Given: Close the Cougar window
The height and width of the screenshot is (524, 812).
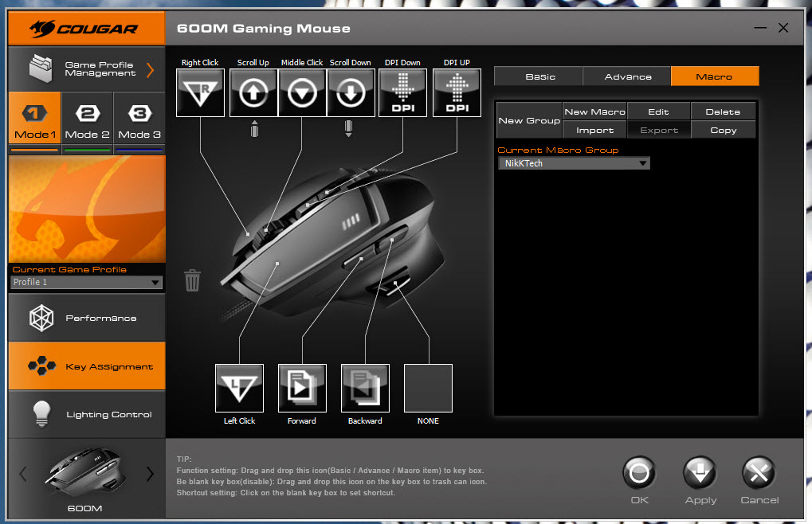Looking at the screenshot, I should tap(783, 27).
